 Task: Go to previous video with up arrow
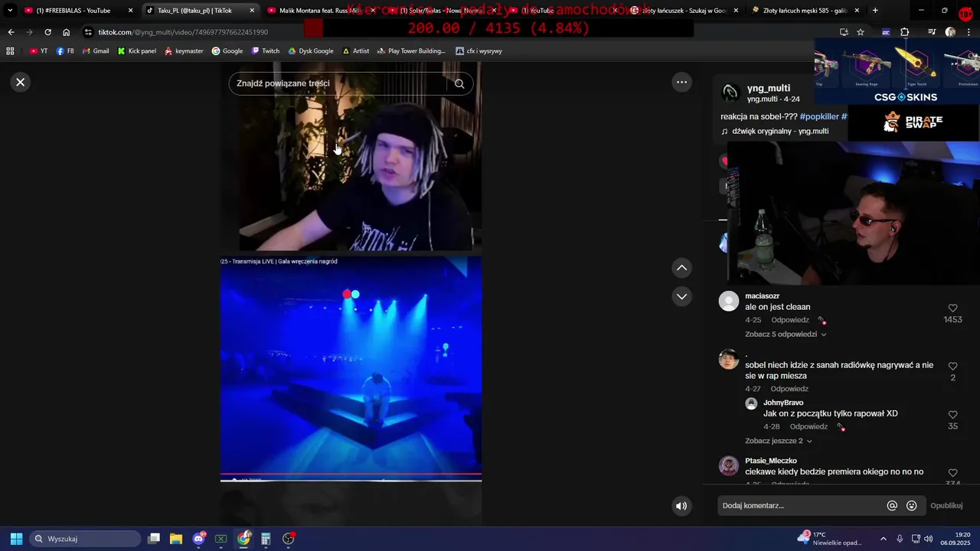(x=681, y=268)
